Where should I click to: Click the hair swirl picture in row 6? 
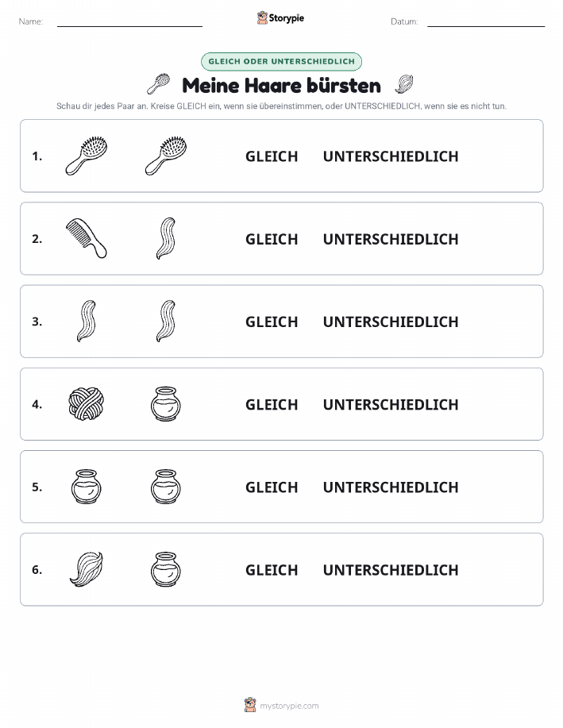[87, 569]
